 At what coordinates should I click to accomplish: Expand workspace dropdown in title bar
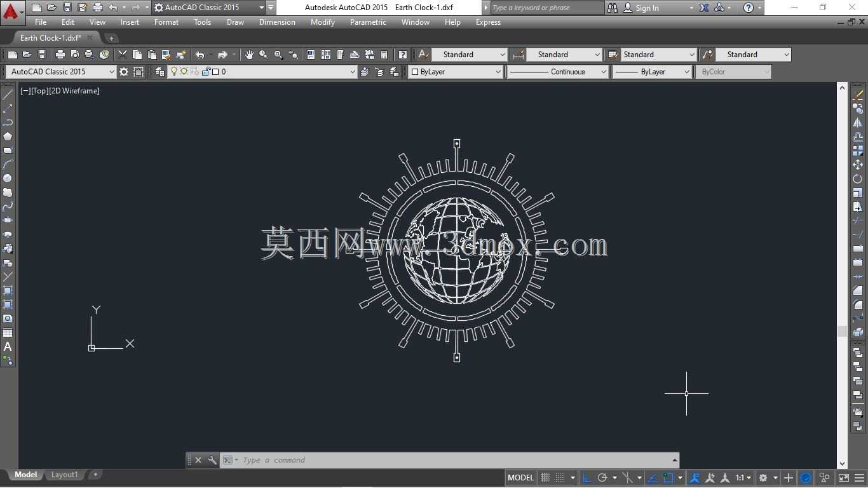(x=261, y=8)
